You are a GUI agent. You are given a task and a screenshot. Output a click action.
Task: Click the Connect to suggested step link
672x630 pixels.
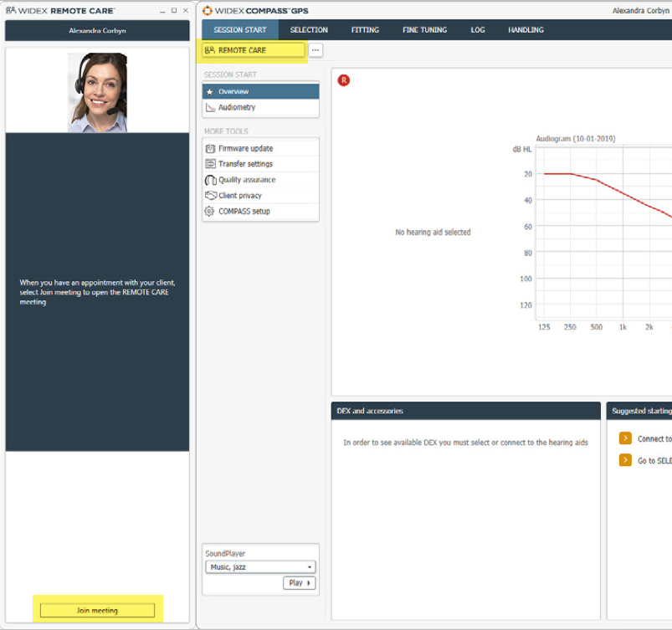pyautogui.click(x=654, y=438)
